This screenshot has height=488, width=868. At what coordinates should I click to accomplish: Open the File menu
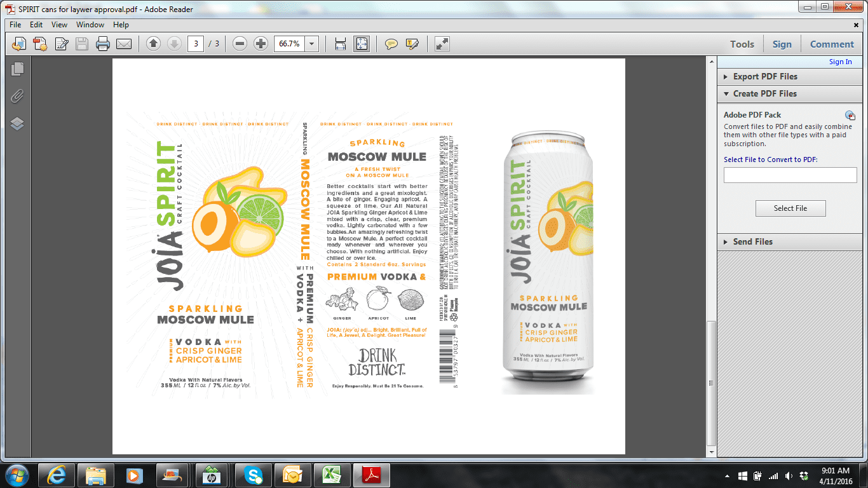point(15,25)
